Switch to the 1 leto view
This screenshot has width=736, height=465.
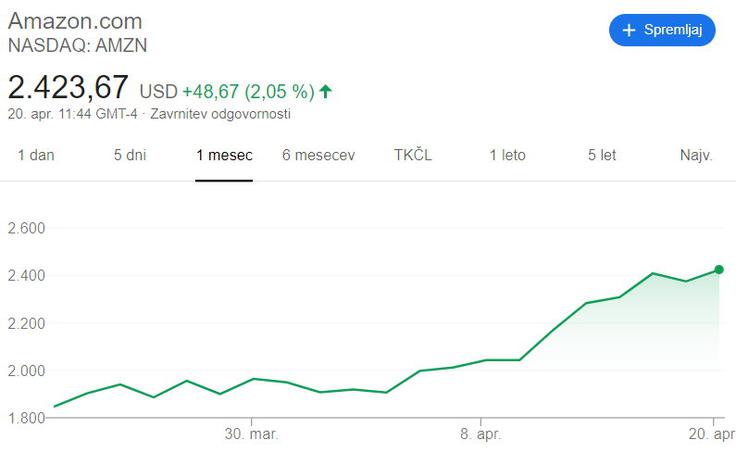(x=507, y=155)
